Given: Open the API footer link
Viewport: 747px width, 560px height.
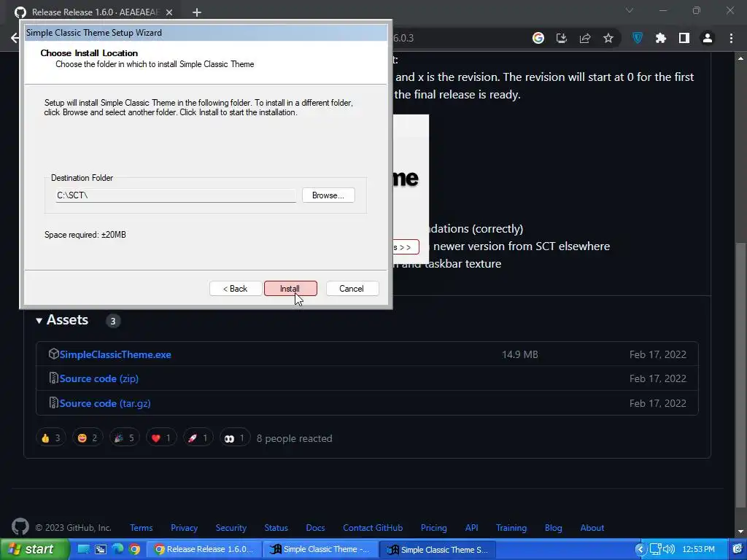Looking at the screenshot, I should pyautogui.click(x=471, y=528).
